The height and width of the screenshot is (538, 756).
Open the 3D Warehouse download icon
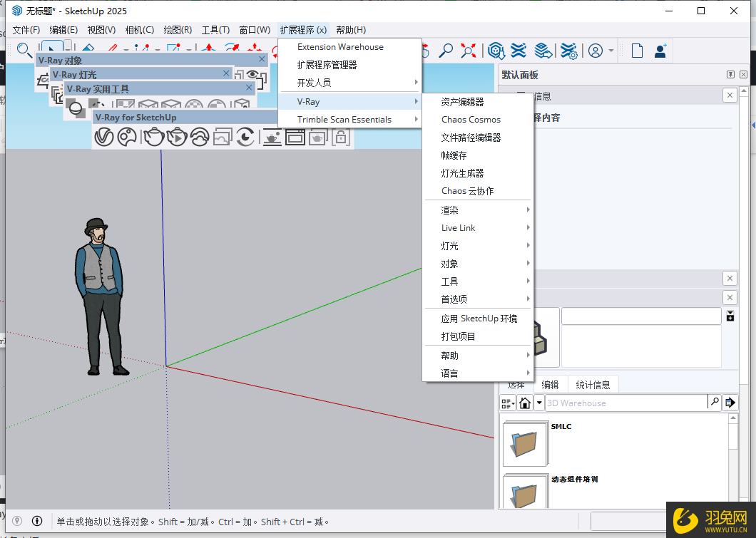click(496, 51)
